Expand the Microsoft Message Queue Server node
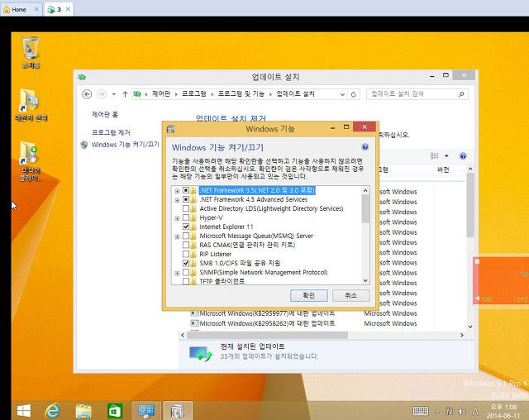Image resolution: width=529 pixels, height=420 pixels. click(x=177, y=236)
